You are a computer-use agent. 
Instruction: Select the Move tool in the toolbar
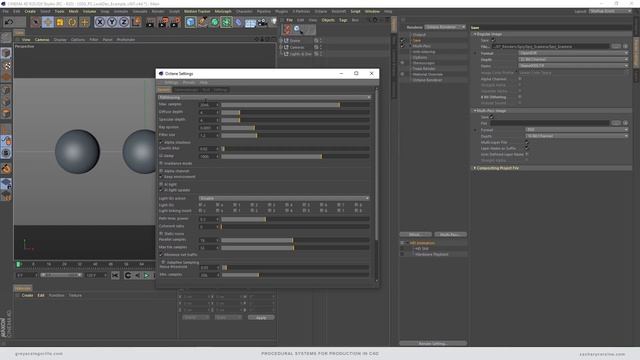tap(48, 22)
